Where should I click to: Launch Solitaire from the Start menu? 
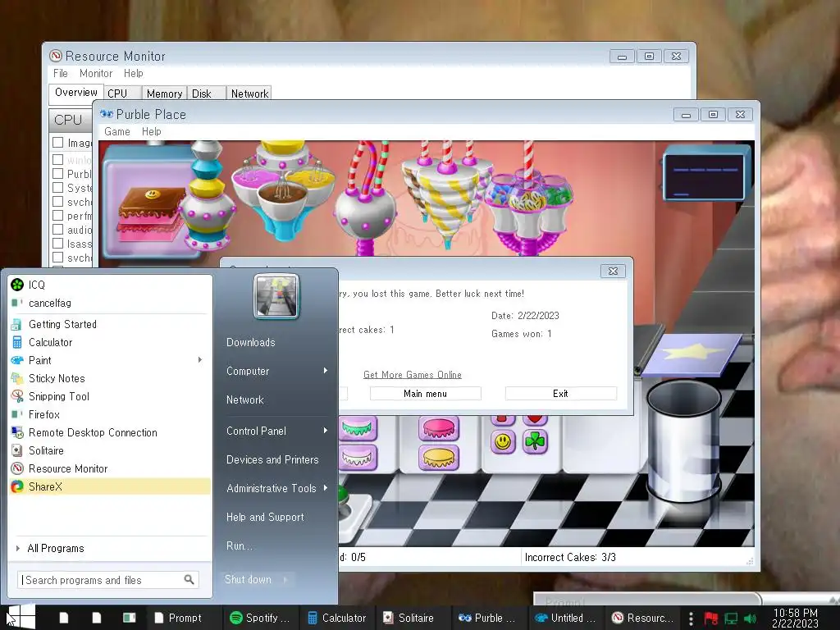click(110, 450)
